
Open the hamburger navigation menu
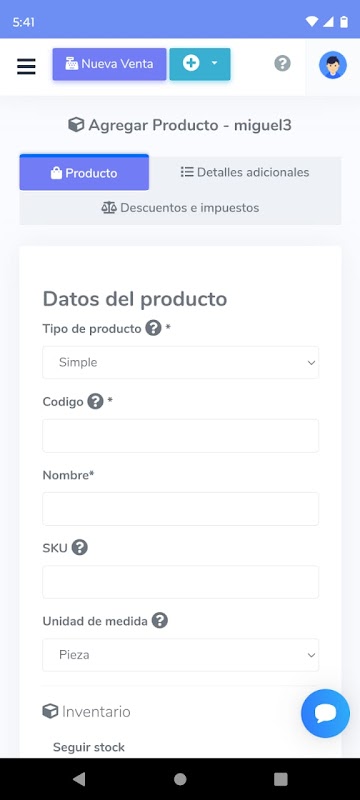(x=26, y=66)
